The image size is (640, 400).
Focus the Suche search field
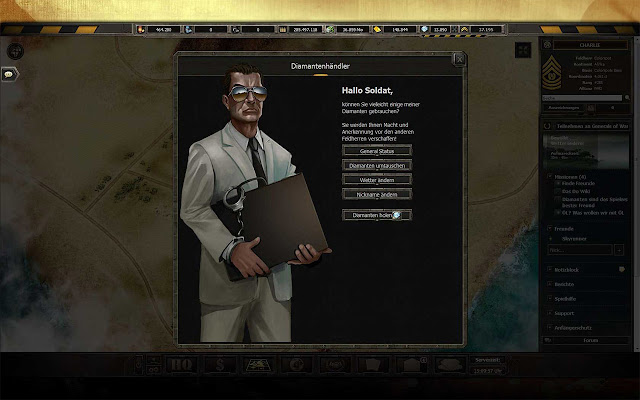click(x=582, y=98)
